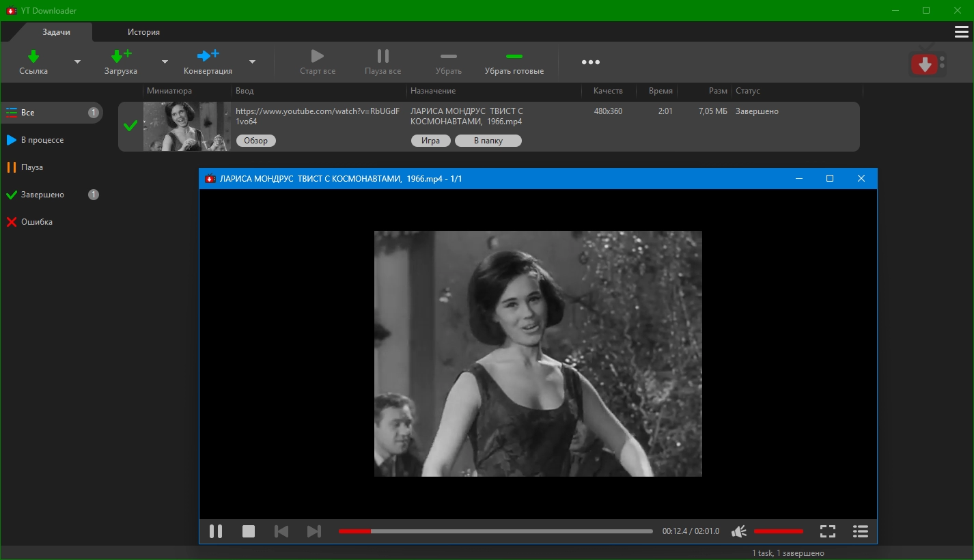Click the task's video thumbnail in the list
The image size is (974, 560).
coord(187,126)
